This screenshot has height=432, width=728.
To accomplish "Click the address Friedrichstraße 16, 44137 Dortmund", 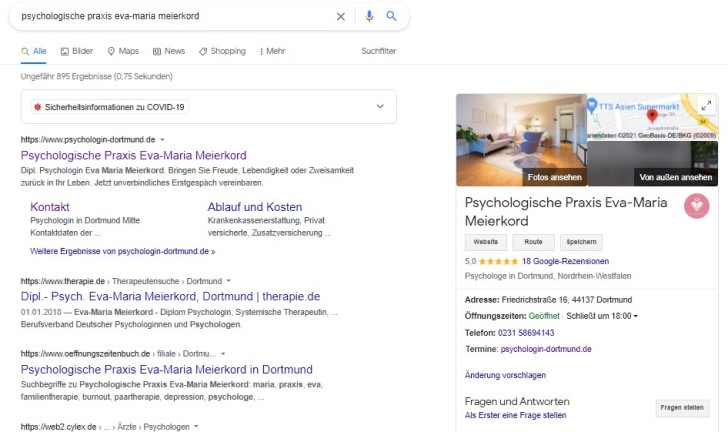I will (566, 300).
